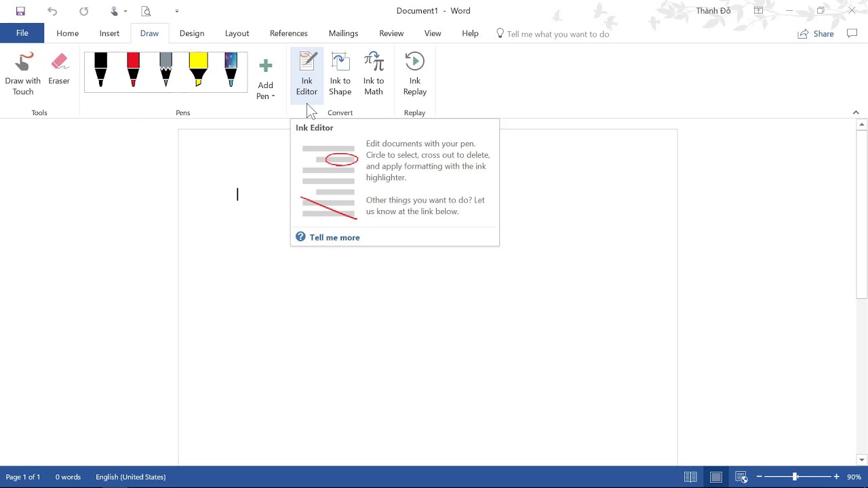Viewport: 868px width, 488px height.
Task: Expand the Customize Quick Access Toolbar dropdown
Action: (177, 11)
